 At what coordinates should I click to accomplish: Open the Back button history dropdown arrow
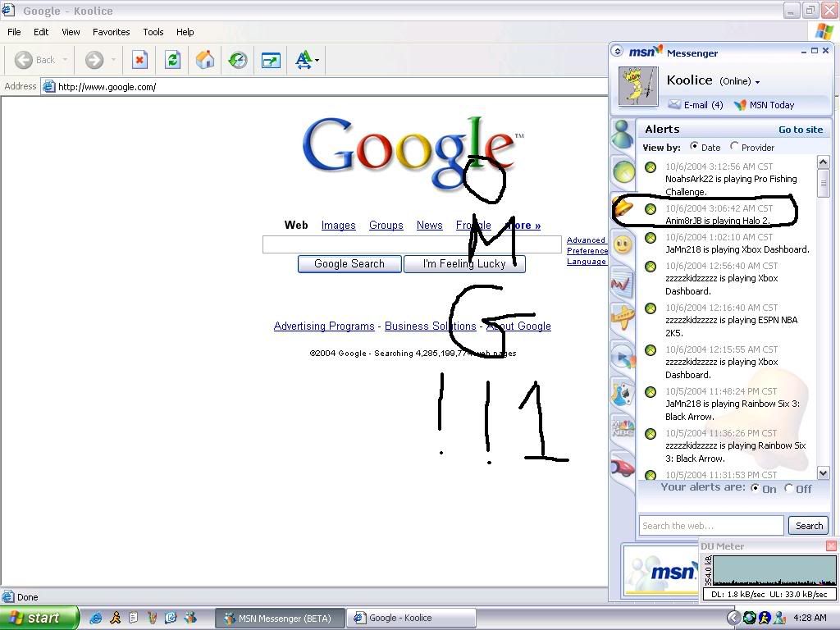tap(65, 59)
